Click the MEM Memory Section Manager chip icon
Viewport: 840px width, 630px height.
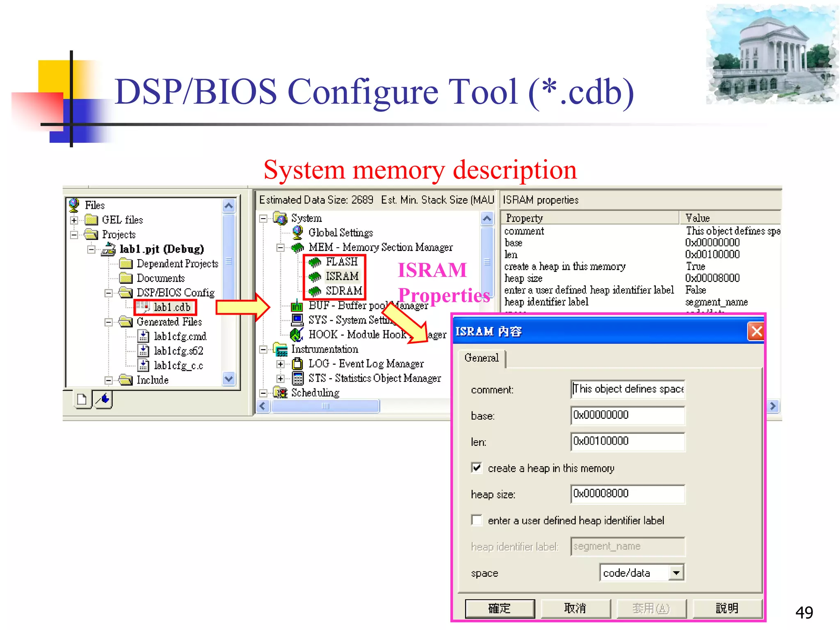coord(297,247)
